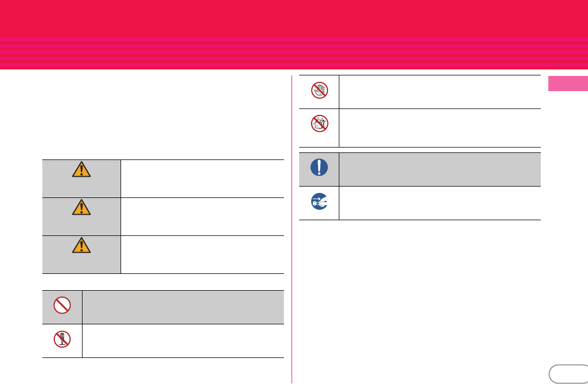588x384 pixels.
Task: Click the no wet hands prohibition icon
Action: pos(319,90)
